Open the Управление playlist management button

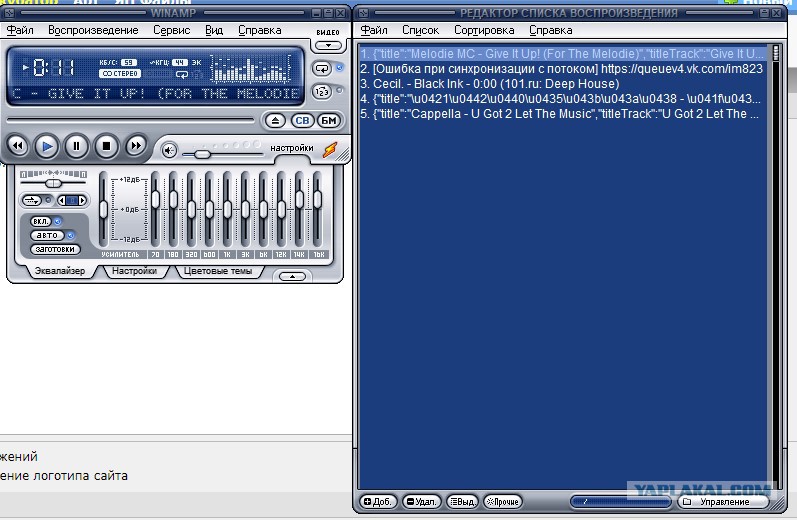[x=723, y=502]
